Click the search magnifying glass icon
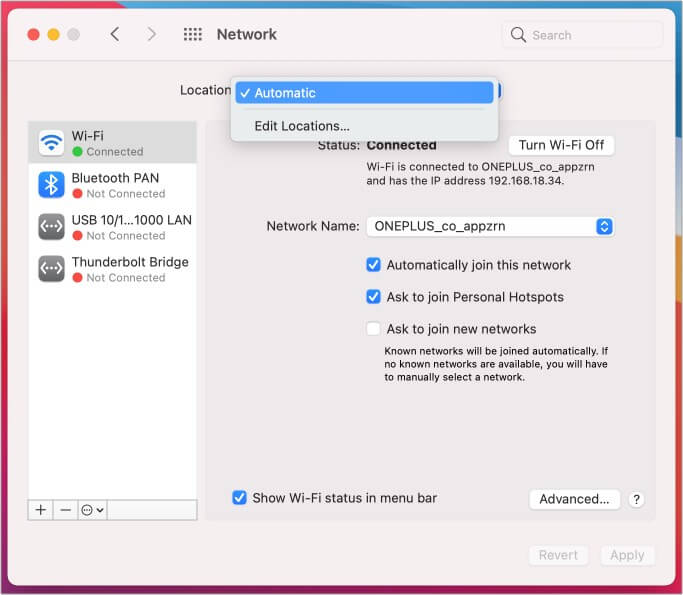This screenshot has width=683, height=595. pos(518,34)
